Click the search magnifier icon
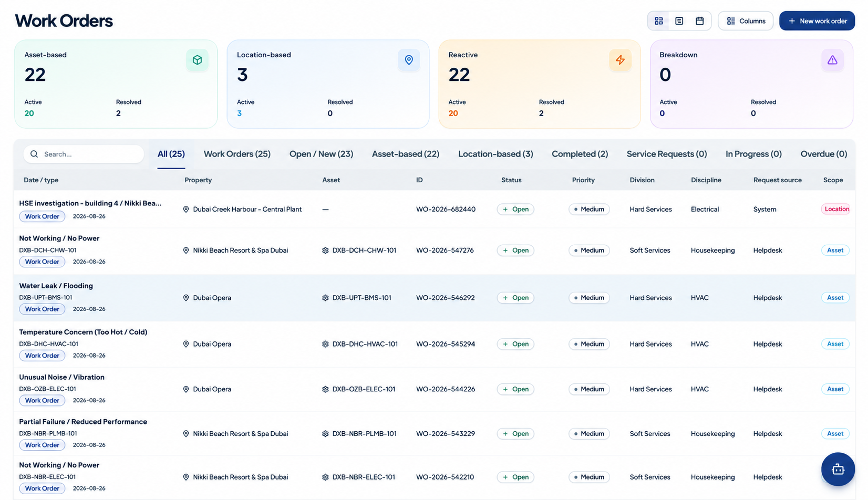The width and height of the screenshot is (868, 500). pos(34,154)
